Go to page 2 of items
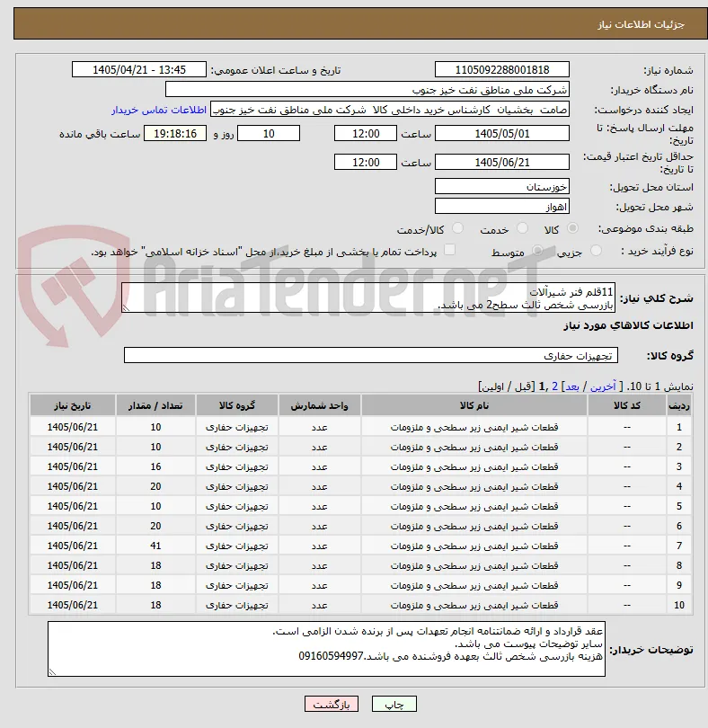The height and width of the screenshot is (728, 708). 554,386
